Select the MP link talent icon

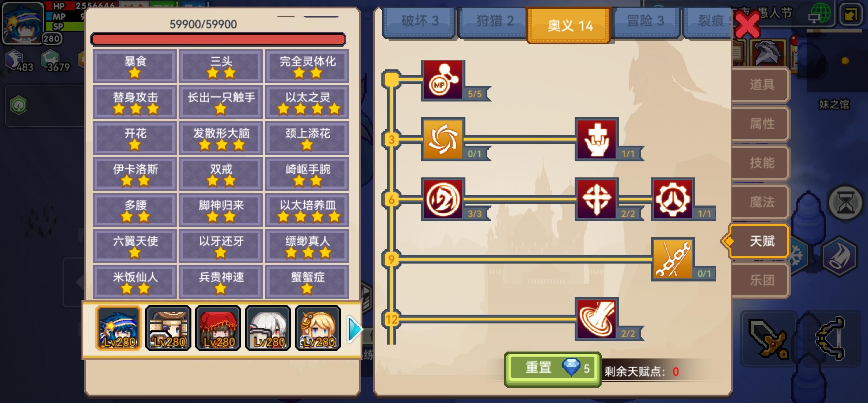(x=443, y=80)
